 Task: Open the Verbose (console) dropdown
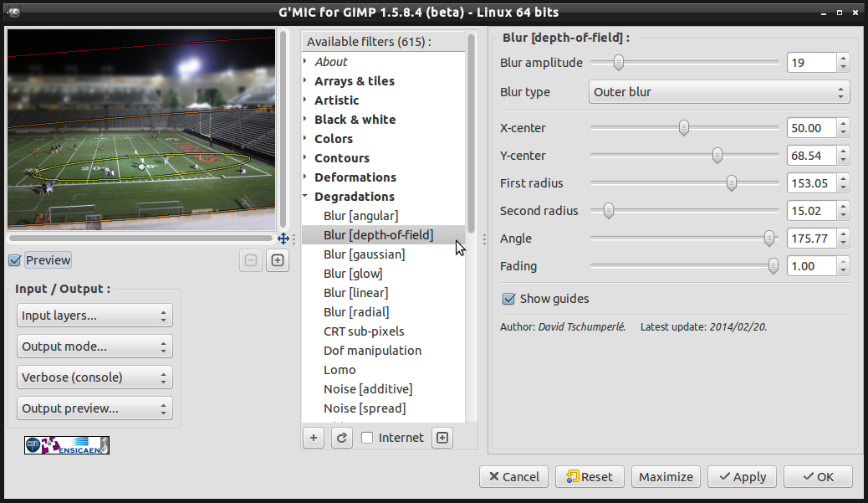(94, 377)
